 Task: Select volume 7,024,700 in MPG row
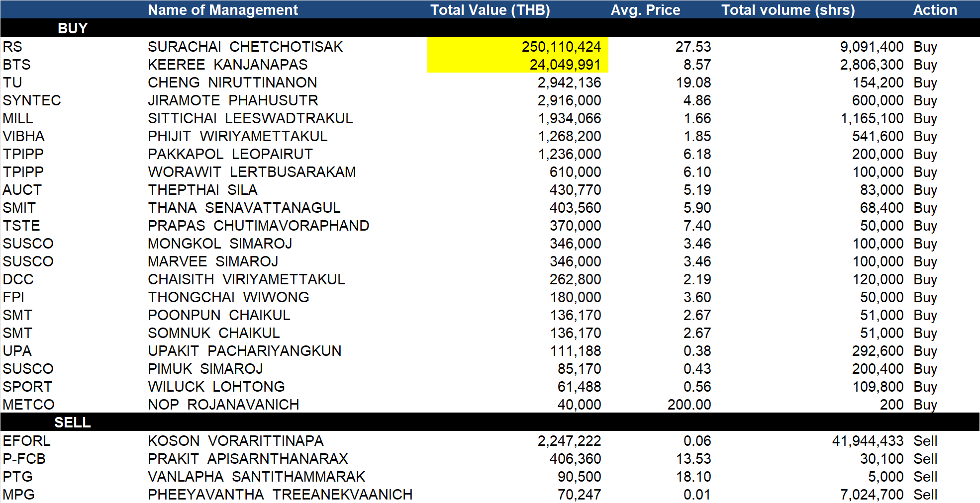click(x=872, y=495)
